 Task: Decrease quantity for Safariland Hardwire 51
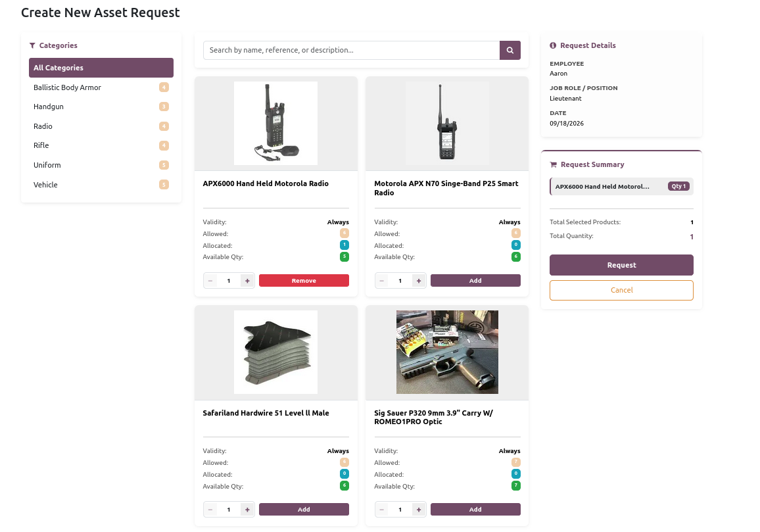pos(210,510)
